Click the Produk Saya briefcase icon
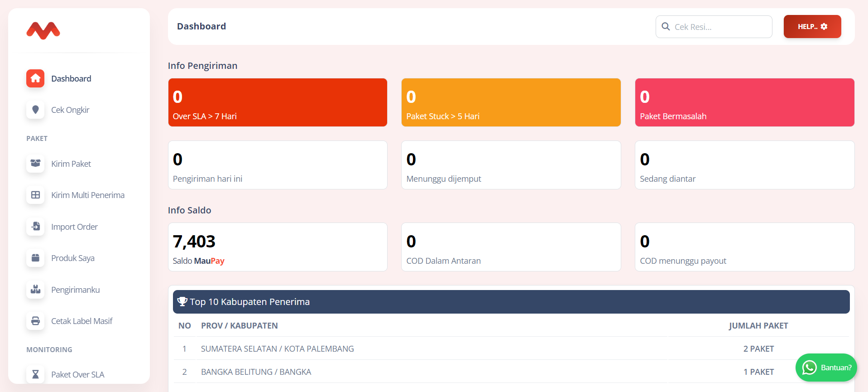 point(35,258)
